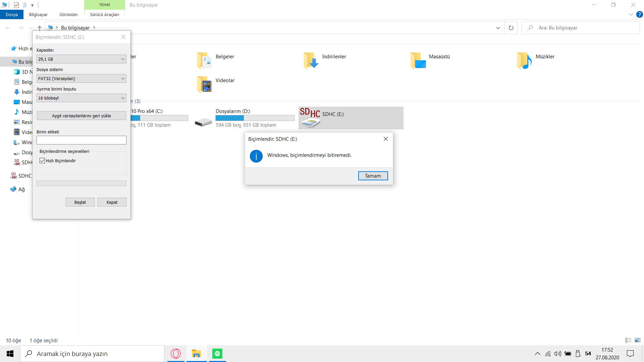
Task: Click Aygıt varsayılanlarını geri yükle button
Action: pyautogui.click(x=82, y=116)
